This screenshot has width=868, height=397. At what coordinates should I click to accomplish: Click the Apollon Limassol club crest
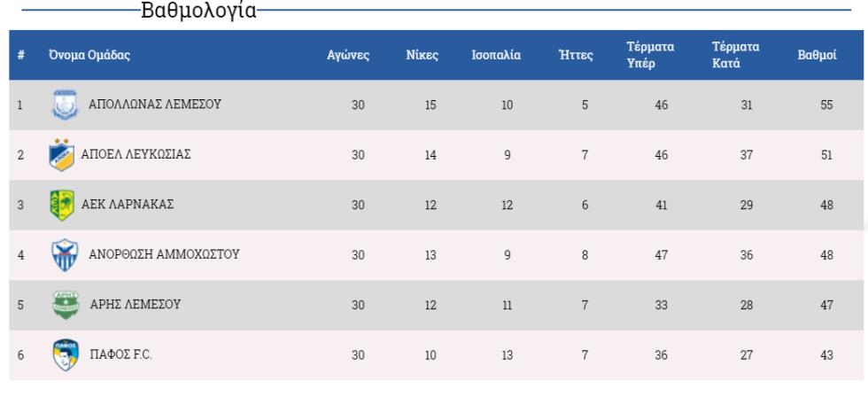pyautogui.click(x=65, y=105)
